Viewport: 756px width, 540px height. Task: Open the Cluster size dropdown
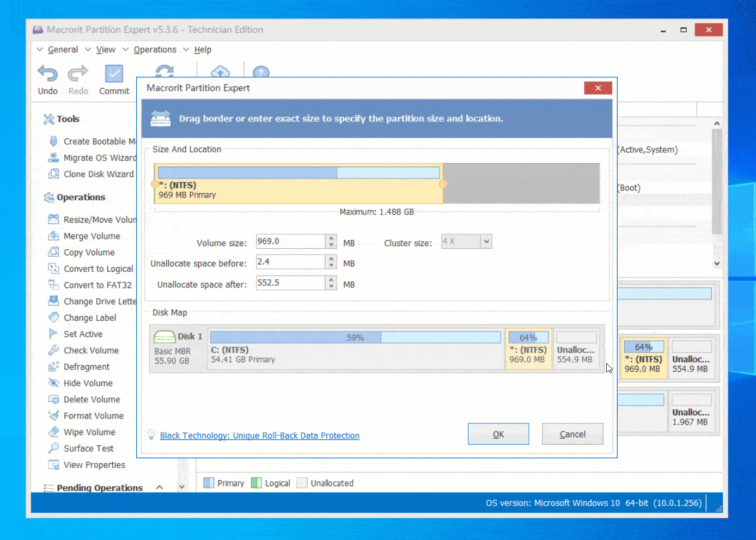pos(486,241)
